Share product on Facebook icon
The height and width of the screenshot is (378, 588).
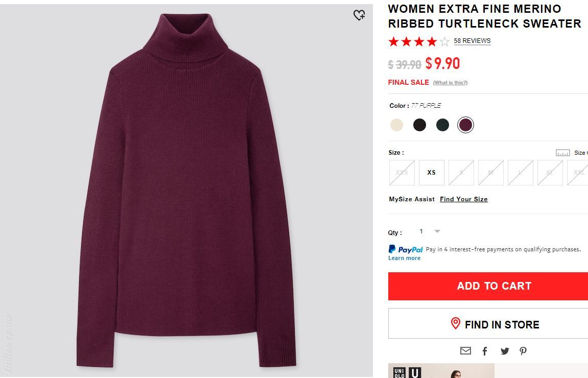pos(485,351)
